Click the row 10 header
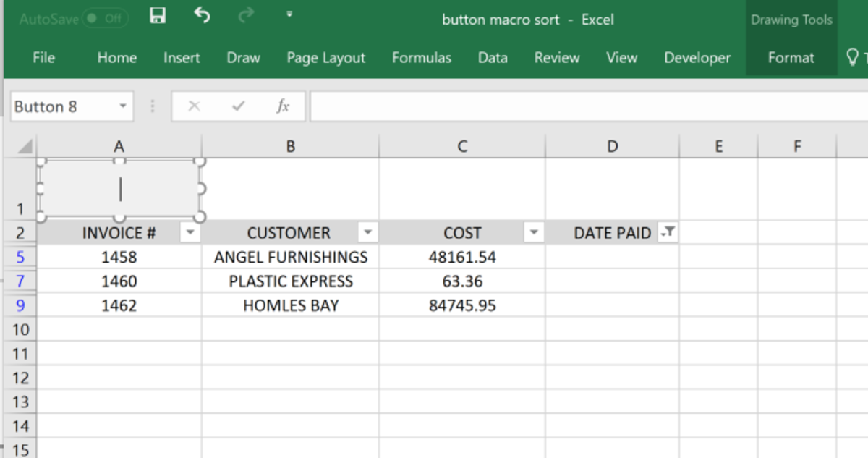 pos(20,329)
